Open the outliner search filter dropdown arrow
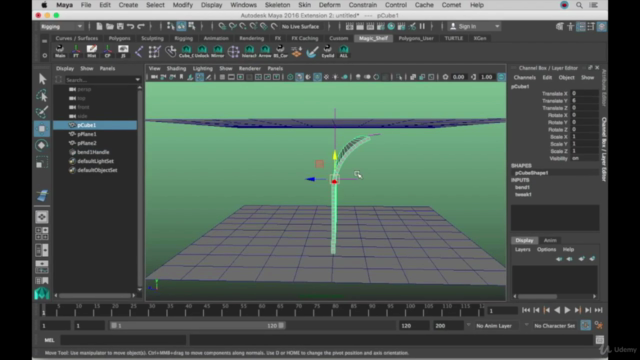 [138, 80]
